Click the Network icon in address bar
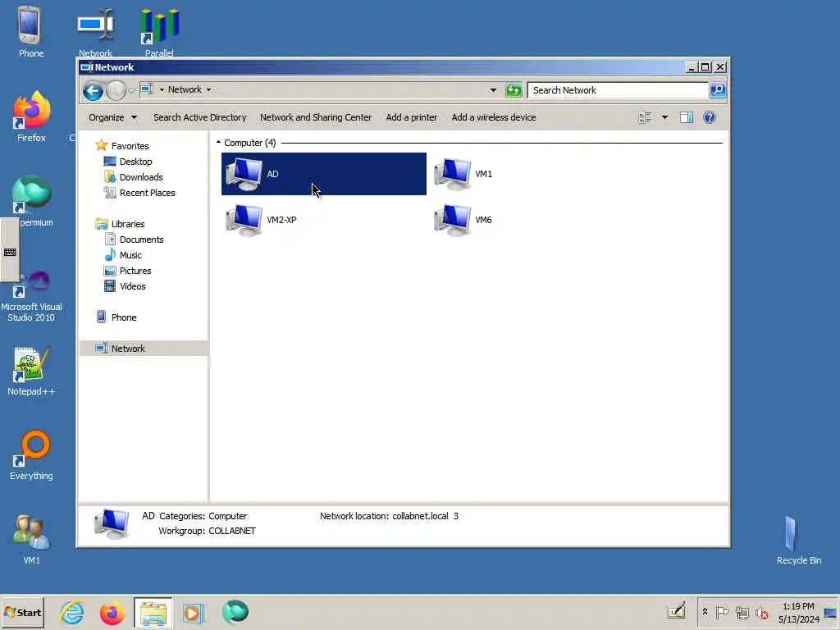Image resolution: width=840 pixels, height=630 pixels. tap(146, 89)
